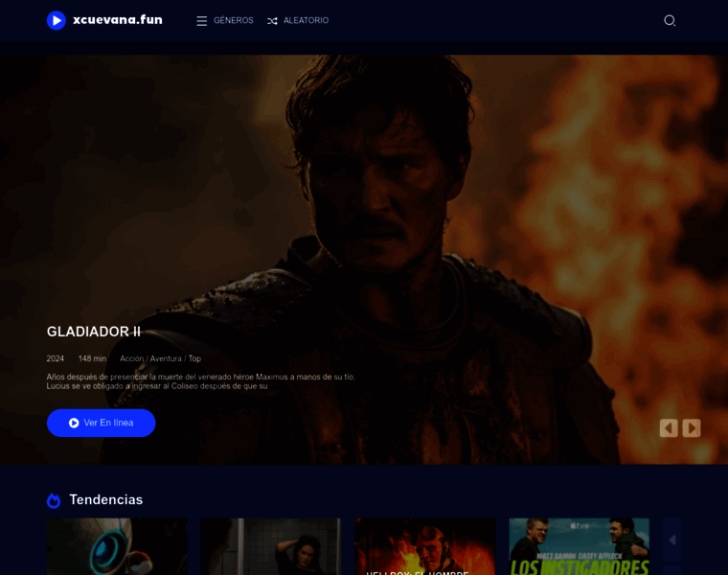Click the Ver En línea button
The height and width of the screenshot is (575, 728).
tap(102, 424)
